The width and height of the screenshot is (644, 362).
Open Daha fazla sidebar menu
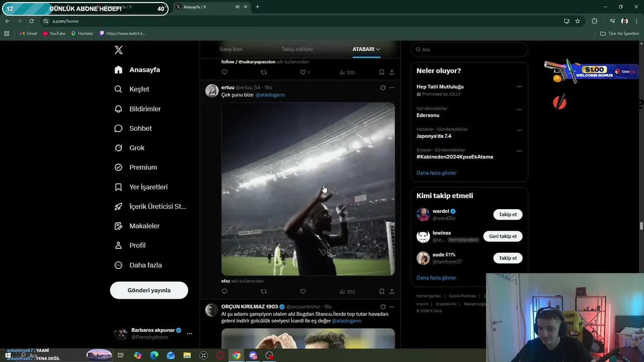tap(138, 265)
